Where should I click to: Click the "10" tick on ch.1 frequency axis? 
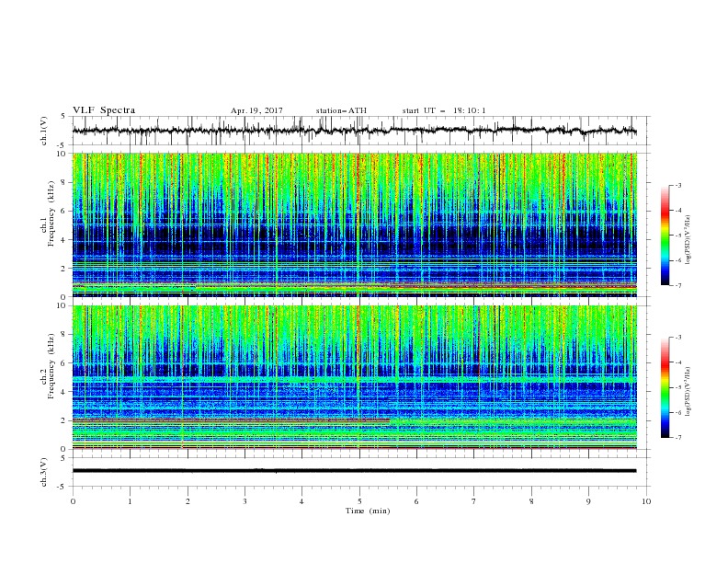coord(63,154)
